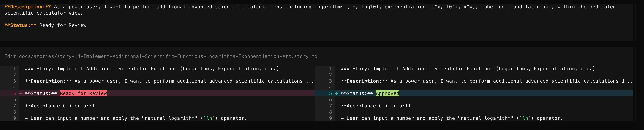
Task: Expand truncated Description ellipsis in left pane
Action: pyautogui.click(x=310, y=81)
